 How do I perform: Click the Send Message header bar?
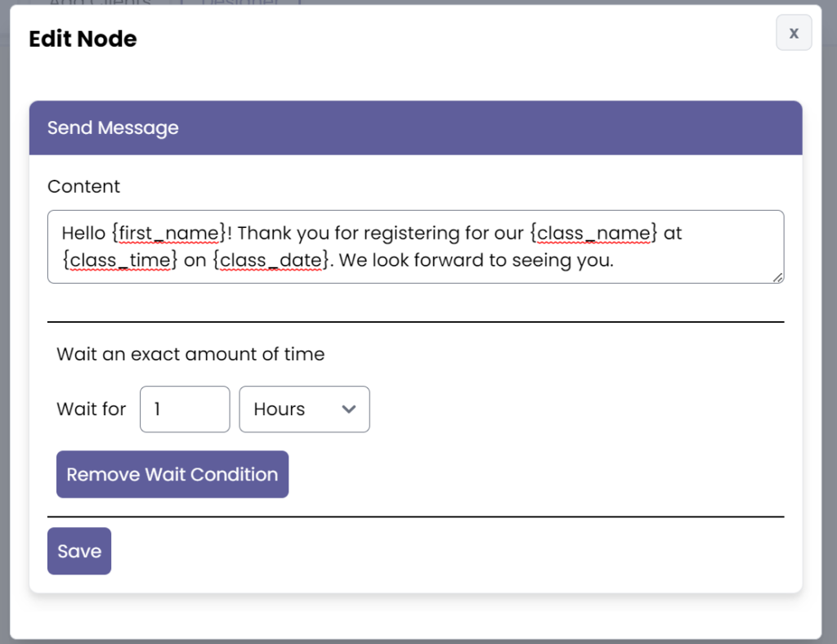(415, 127)
